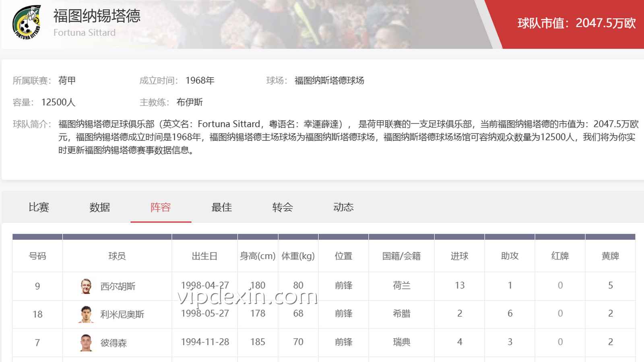Click jersey number 9
Viewport: 644px width, 362px height.
click(37, 286)
